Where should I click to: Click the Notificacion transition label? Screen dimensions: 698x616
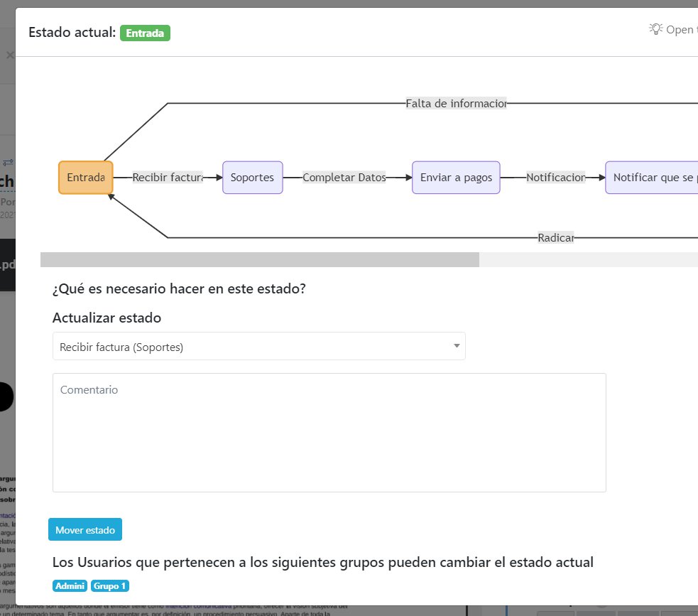[556, 178]
